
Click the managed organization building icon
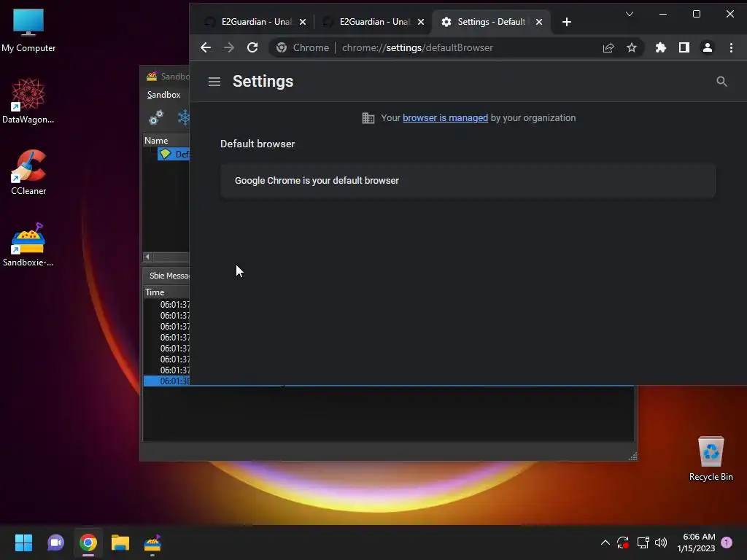(368, 117)
